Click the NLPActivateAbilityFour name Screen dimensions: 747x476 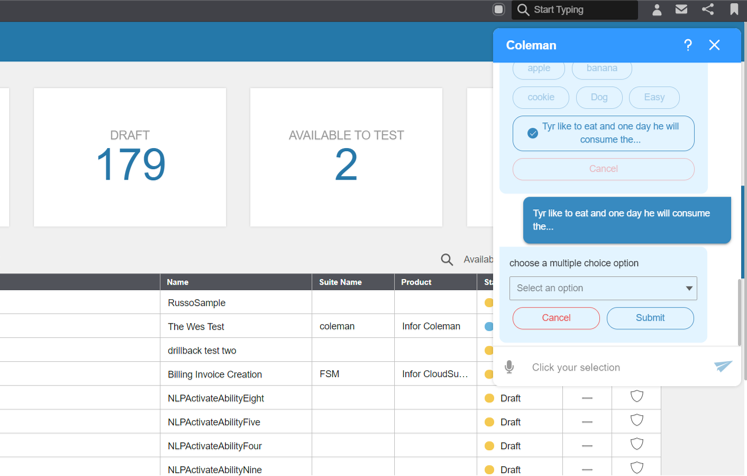coord(214,446)
